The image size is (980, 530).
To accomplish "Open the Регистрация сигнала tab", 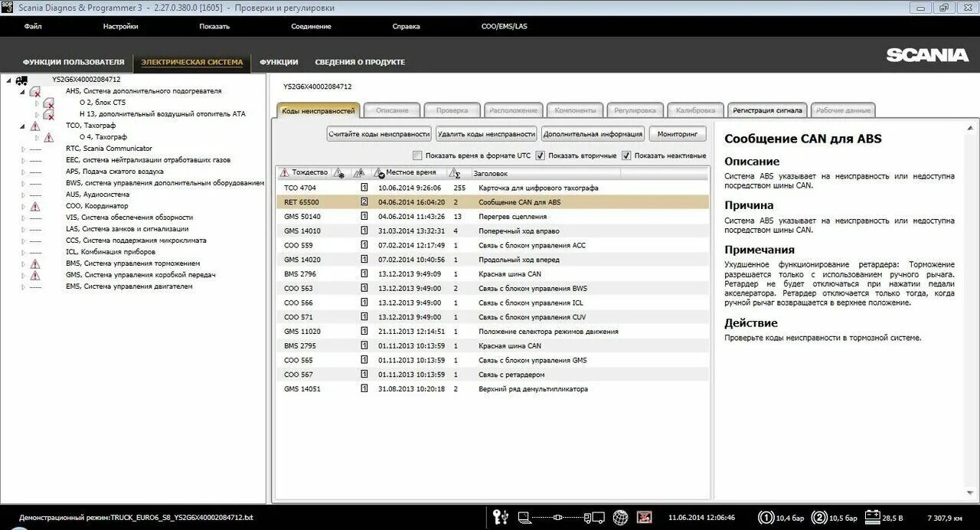I will (767, 110).
